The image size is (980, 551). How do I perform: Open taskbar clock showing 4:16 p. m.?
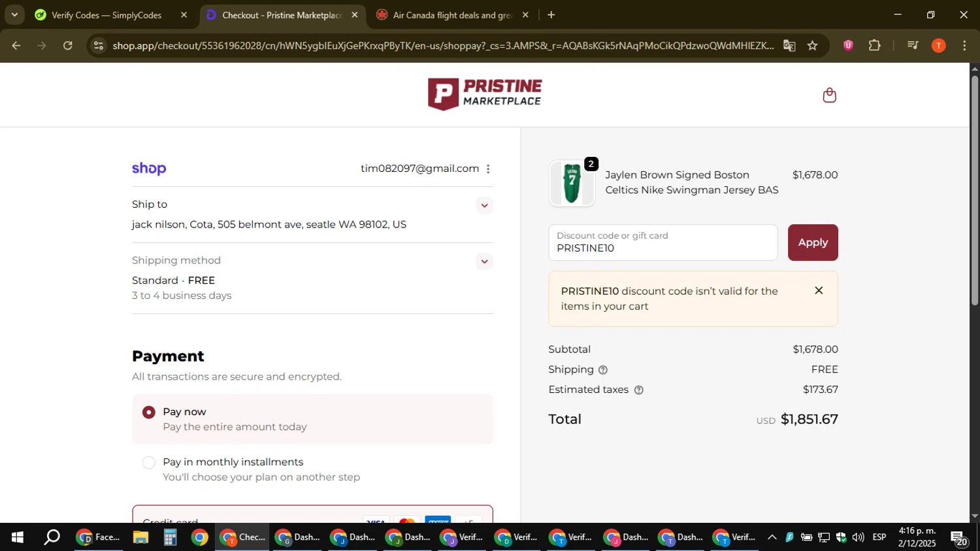coord(917,537)
